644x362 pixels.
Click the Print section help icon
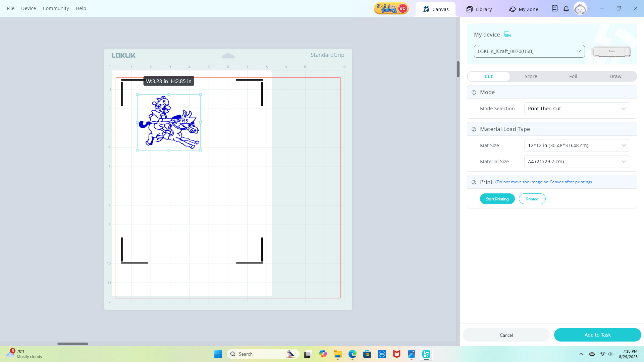click(x=474, y=182)
